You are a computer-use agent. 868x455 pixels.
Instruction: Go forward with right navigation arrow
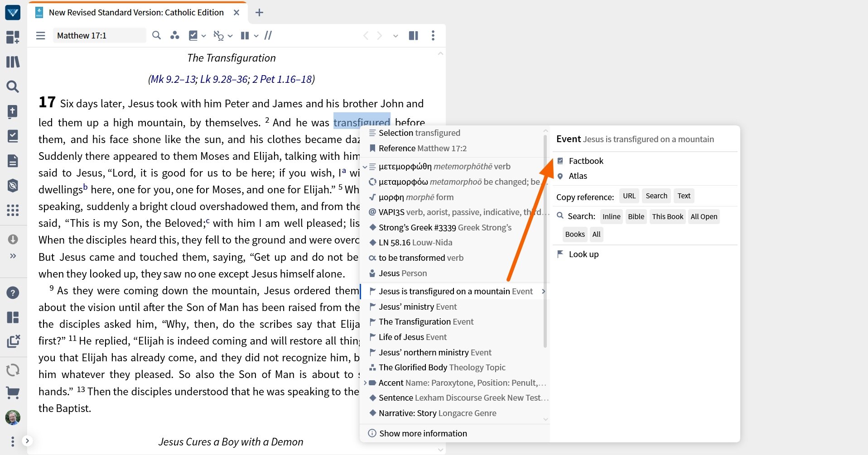(380, 35)
